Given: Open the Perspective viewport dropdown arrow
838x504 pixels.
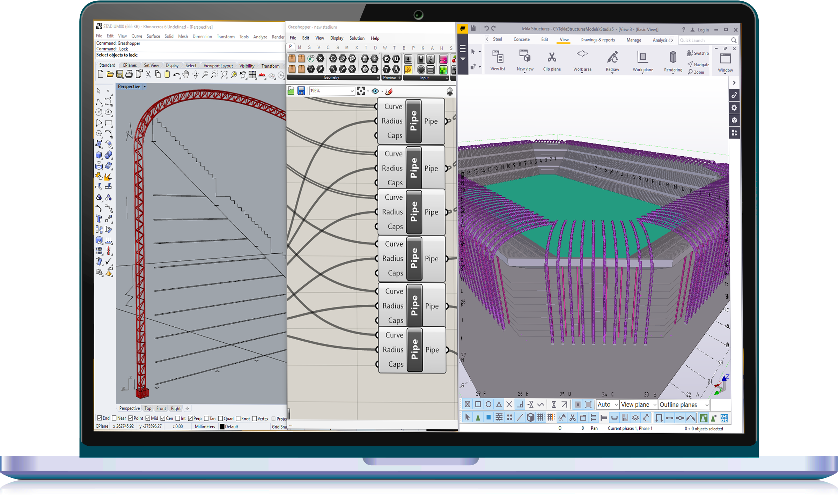Looking at the screenshot, I should [x=145, y=87].
